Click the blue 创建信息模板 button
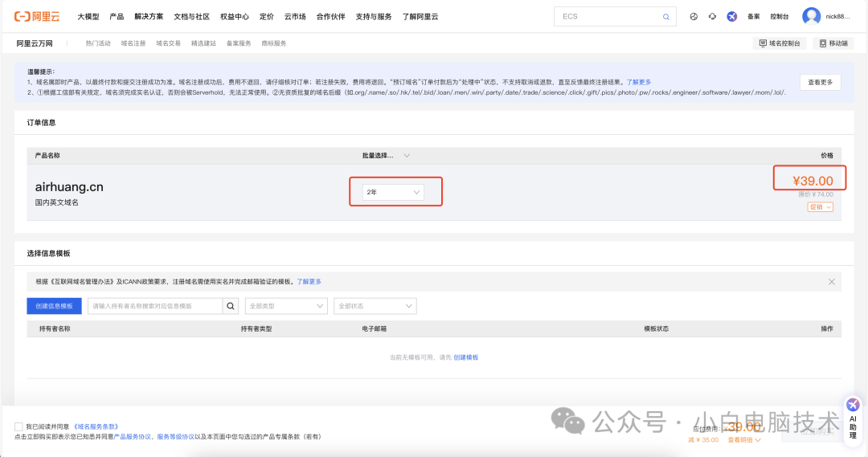Screen dimensions: 868x457 [55, 306]
